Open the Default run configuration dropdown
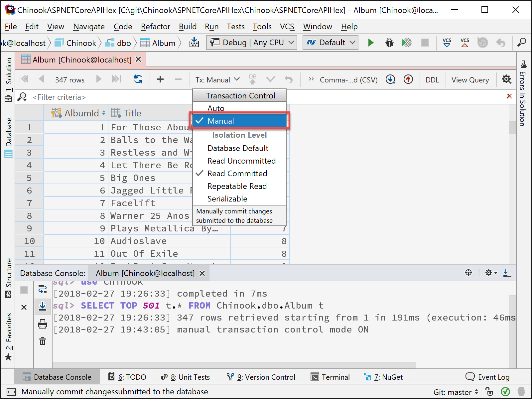Viewport: 532px width, 399px height. [331, 43]
